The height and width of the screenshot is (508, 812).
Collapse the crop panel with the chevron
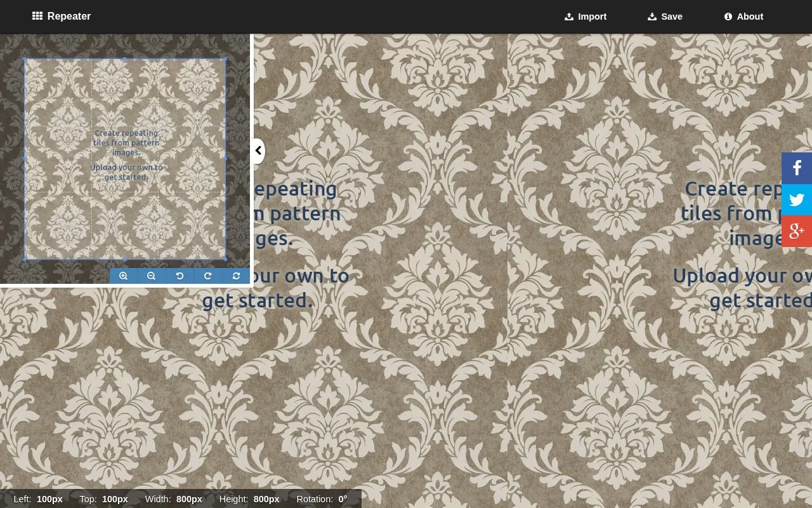[x=258, y=151]
